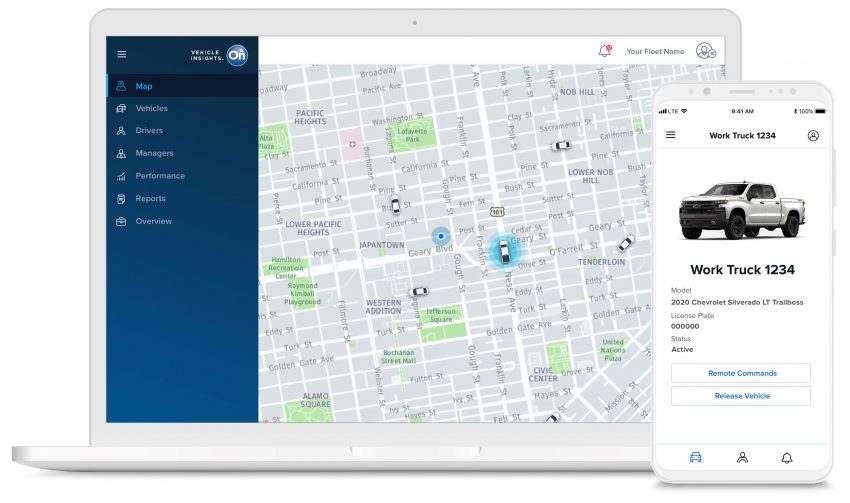Click the Lafayette Park map label

(x=412, y=135)
